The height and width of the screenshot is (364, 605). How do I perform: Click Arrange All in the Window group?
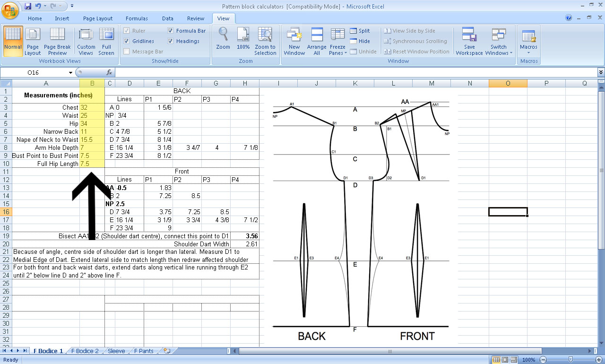(316, 41)
